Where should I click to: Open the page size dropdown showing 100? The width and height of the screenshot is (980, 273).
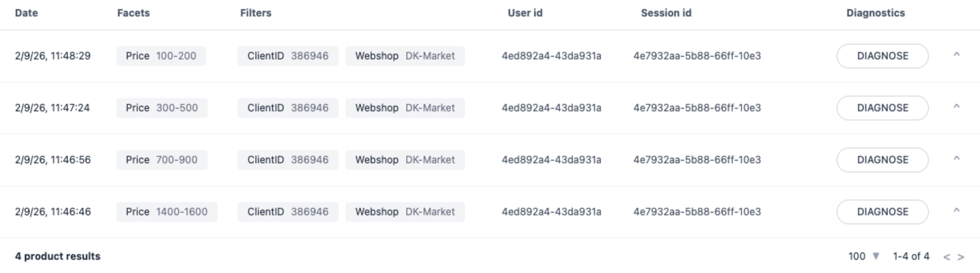(864, 256)
